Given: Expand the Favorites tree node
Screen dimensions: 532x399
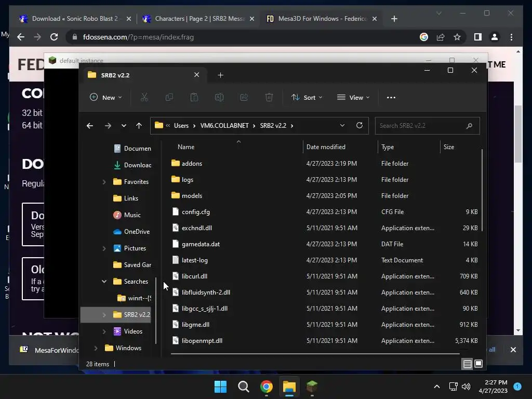Looking at the screenshot, I should 104,182.
